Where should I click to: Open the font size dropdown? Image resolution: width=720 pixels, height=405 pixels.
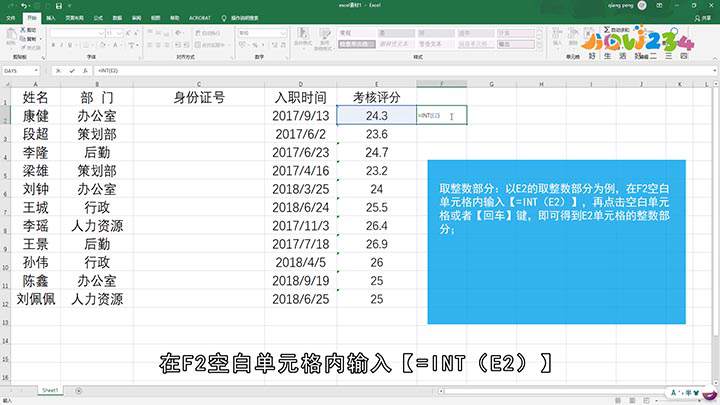[119, 33]
